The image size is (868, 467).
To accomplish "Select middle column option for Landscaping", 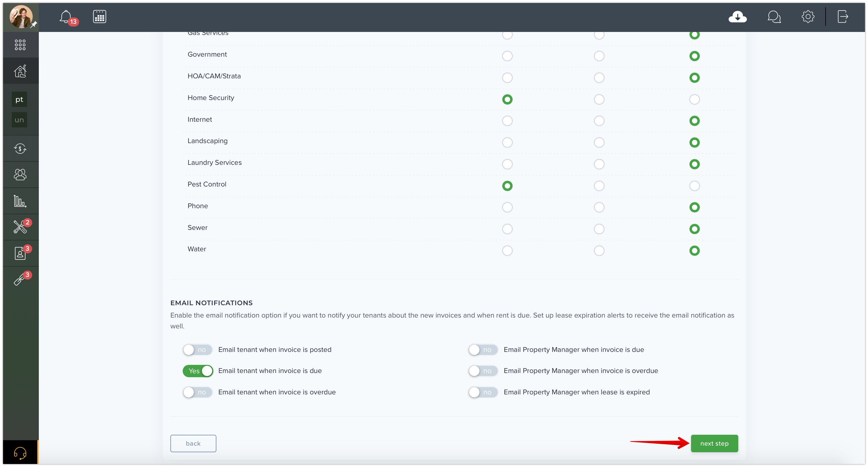I will coord(599,143).
